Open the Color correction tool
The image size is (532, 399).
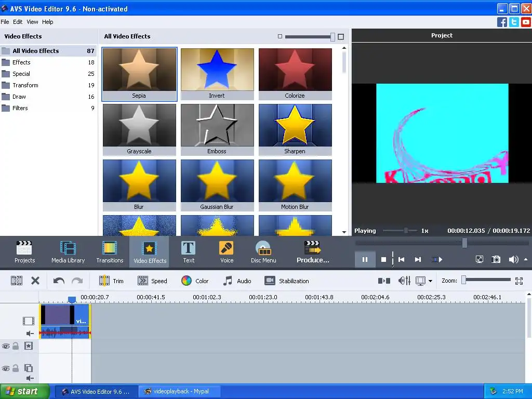pos(195,281)
